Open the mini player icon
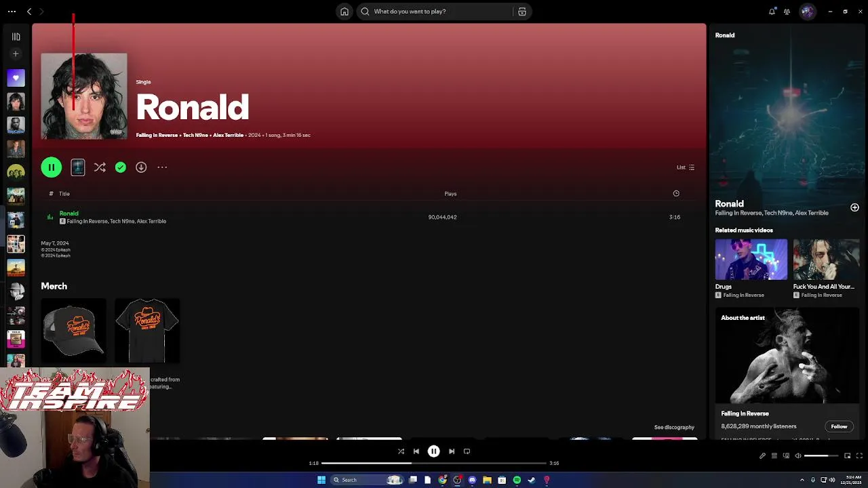Image resolution: width=868 pixels, height=488 pixels. coord(847,456)
